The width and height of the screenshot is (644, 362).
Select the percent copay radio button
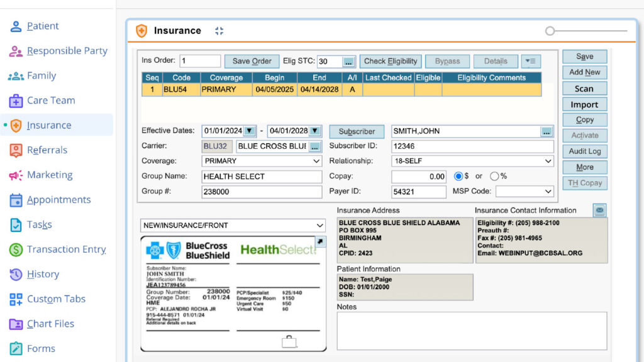494,177
